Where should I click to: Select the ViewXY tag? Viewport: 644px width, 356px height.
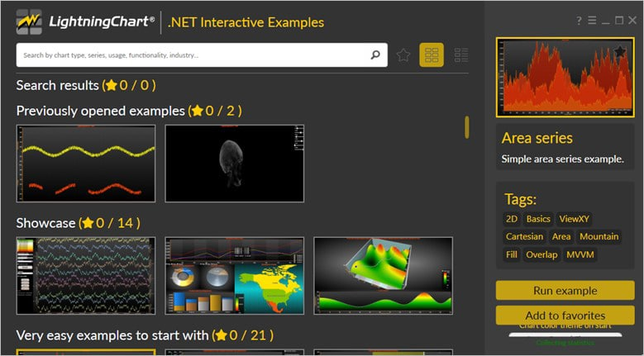pos(575,219)
